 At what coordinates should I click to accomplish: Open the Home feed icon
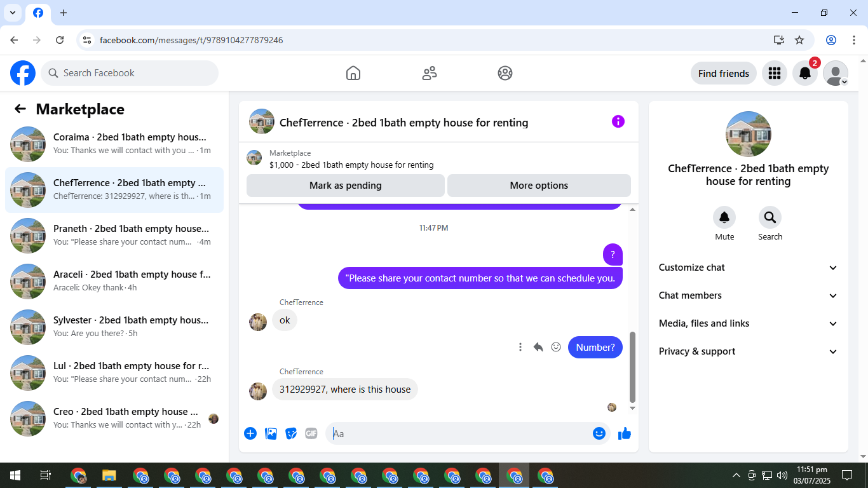click(x=353, y=73)
